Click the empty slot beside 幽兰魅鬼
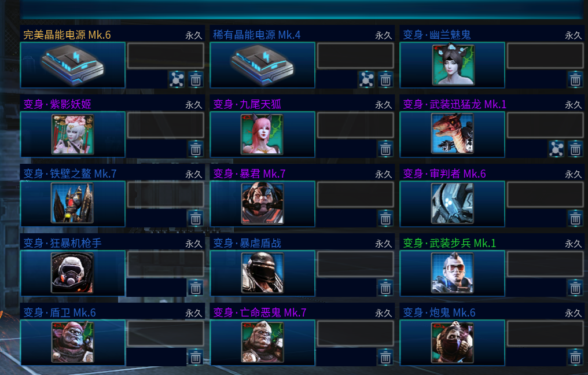The image size is (588, 375). [545, 56]
